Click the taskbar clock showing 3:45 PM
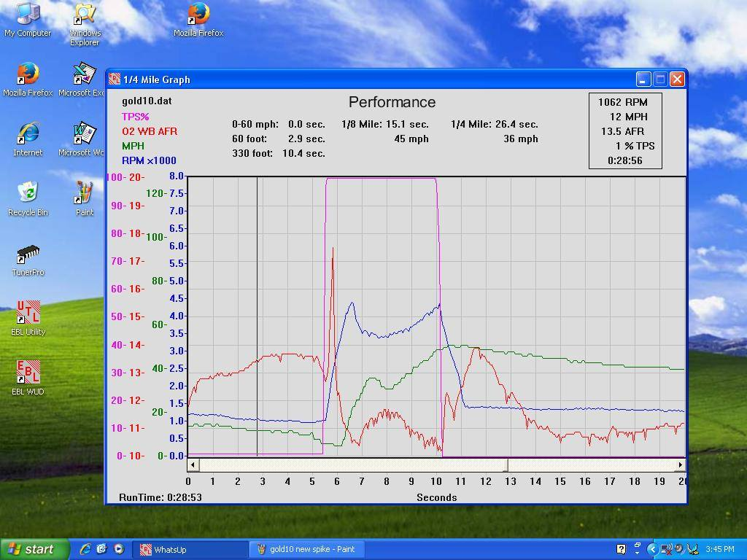This screenshot has width=747, height=560. tap(719, 549)
